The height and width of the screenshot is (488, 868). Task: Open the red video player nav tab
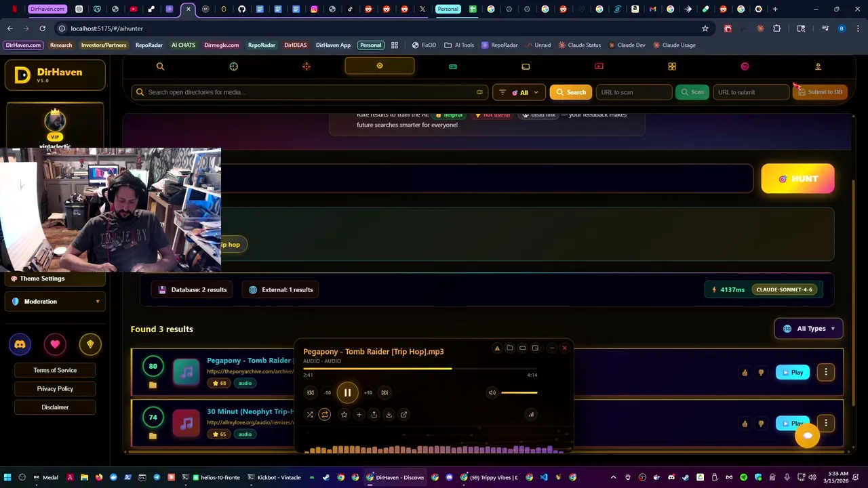point(599,66)
